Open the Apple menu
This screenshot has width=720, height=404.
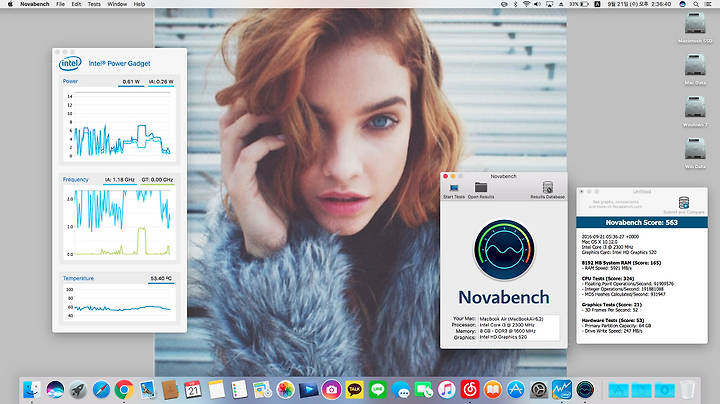point(10,4)
